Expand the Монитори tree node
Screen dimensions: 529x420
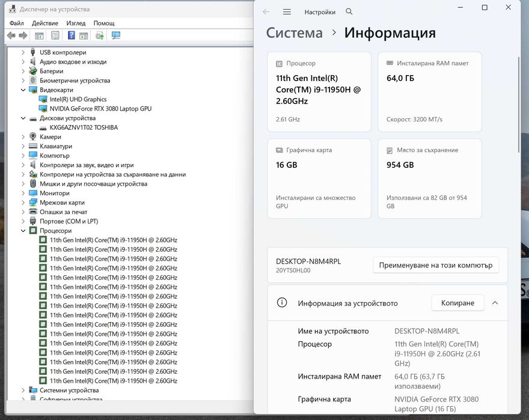pos(23,193)
